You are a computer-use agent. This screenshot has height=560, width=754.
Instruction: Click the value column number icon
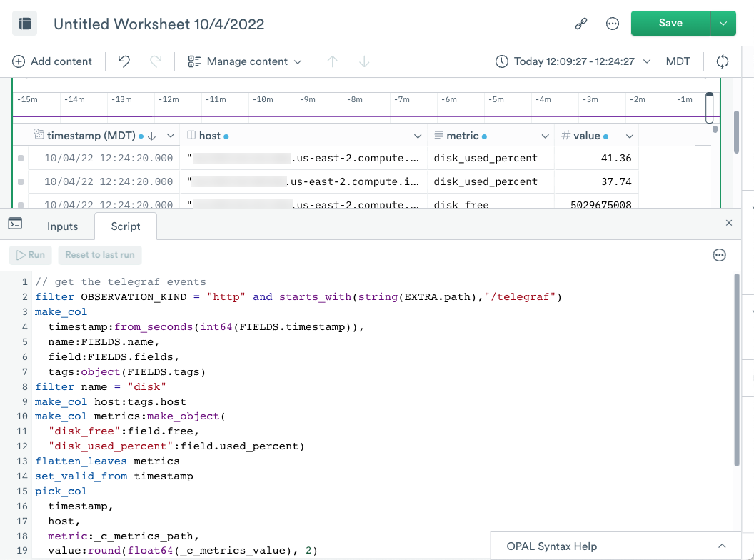[566, 135]
